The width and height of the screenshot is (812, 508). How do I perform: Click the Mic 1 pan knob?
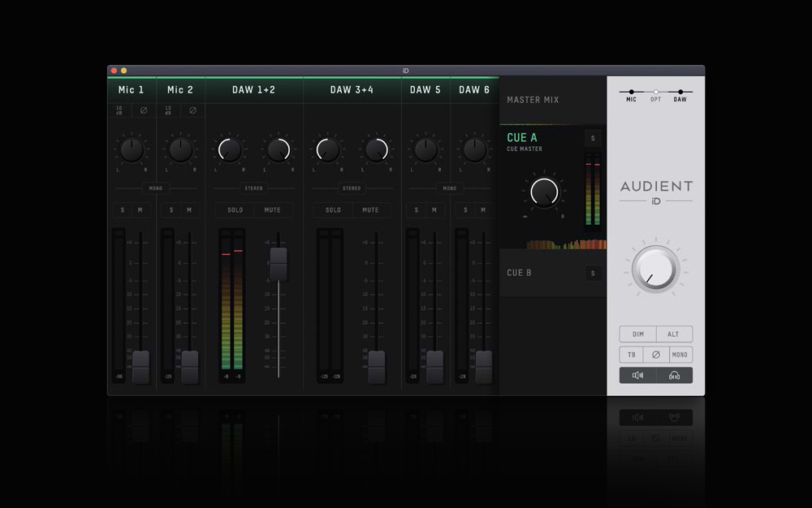[x=132, y=150]
